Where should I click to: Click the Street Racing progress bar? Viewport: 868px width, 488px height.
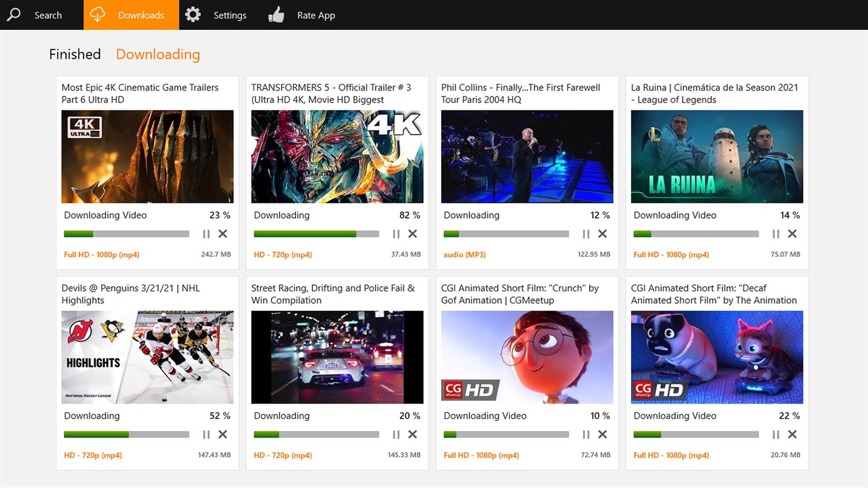(316, 435)
